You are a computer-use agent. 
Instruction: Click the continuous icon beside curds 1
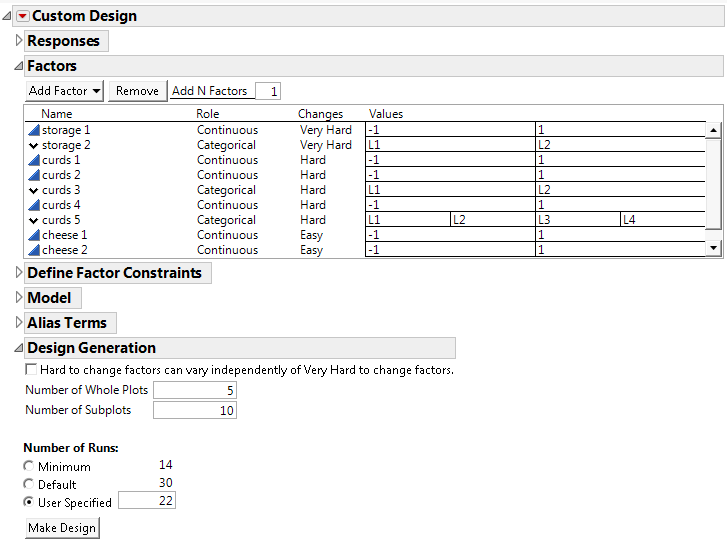(x=34, y=160)
